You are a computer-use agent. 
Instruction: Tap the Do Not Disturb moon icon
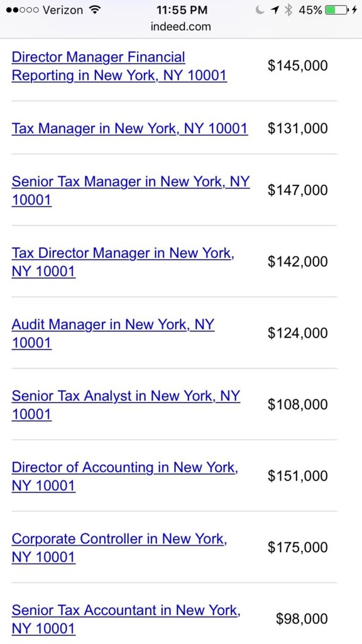[260, 10]
